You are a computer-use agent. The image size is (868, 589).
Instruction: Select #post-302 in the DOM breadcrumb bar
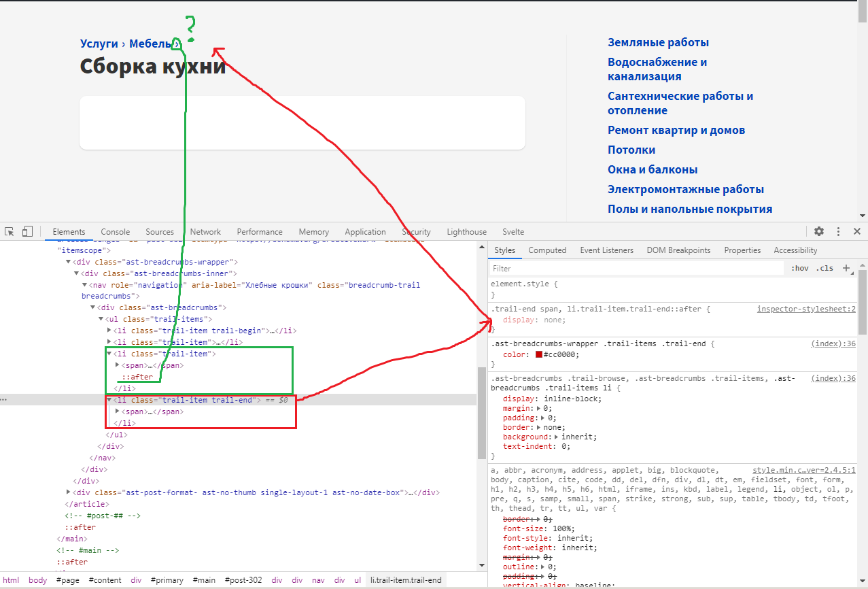(243, 580)
